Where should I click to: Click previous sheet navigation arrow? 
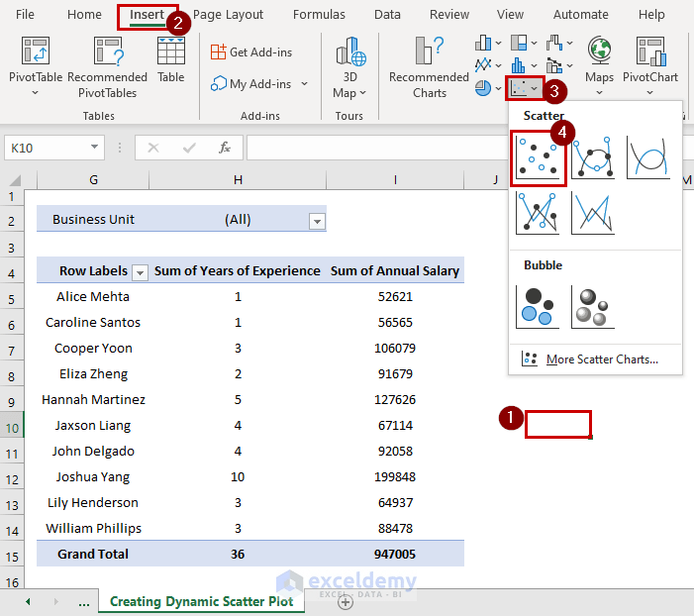tap(28, 602)
